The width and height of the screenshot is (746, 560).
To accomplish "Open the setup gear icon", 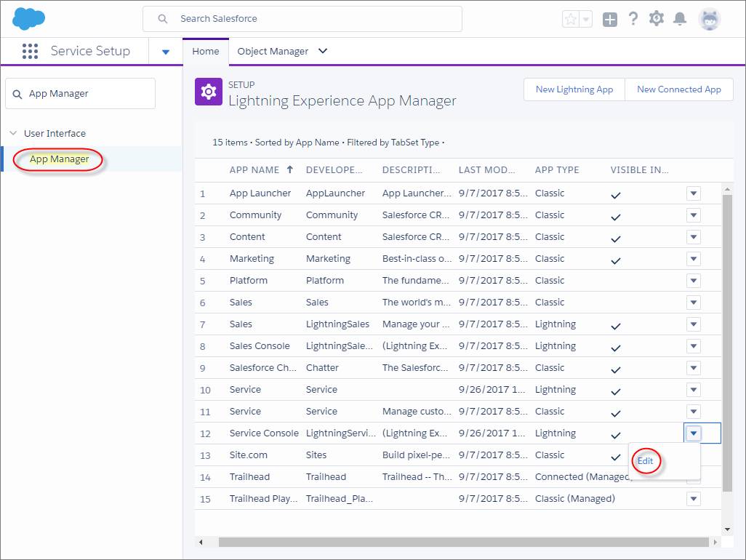I will 656,19.
